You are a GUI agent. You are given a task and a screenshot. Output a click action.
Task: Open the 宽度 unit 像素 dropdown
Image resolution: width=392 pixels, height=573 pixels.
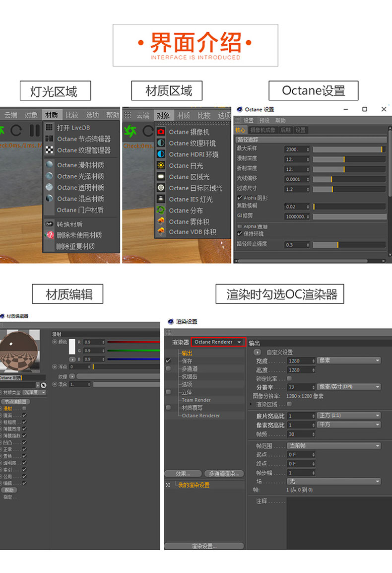[x=349, y=360]
